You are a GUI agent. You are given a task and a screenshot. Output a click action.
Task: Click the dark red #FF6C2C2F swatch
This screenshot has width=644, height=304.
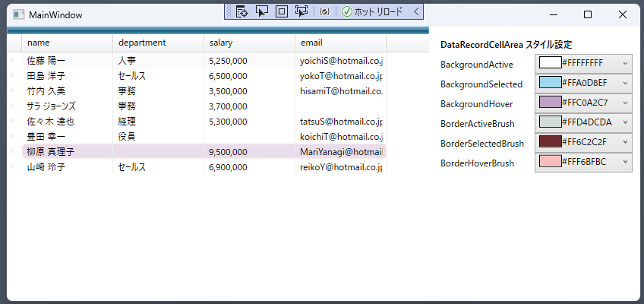[x=551, y=141]
